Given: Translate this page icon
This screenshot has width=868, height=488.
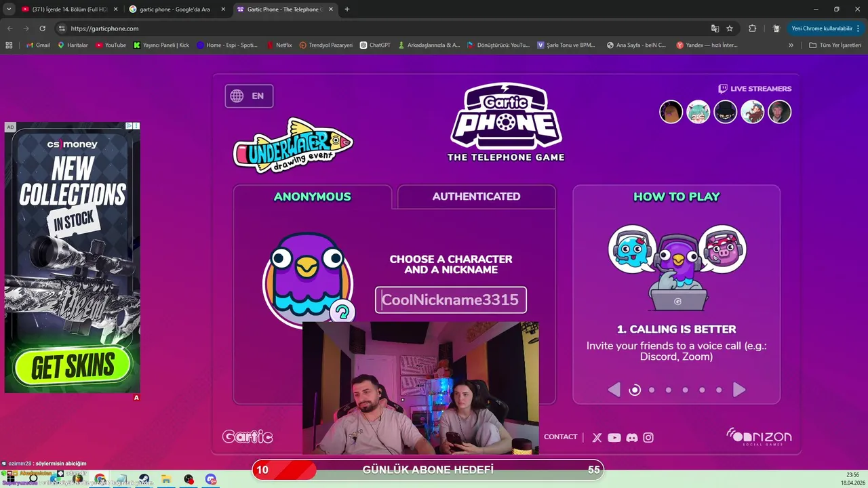Looking at the screenshot, I should click(x=715, y=28).
